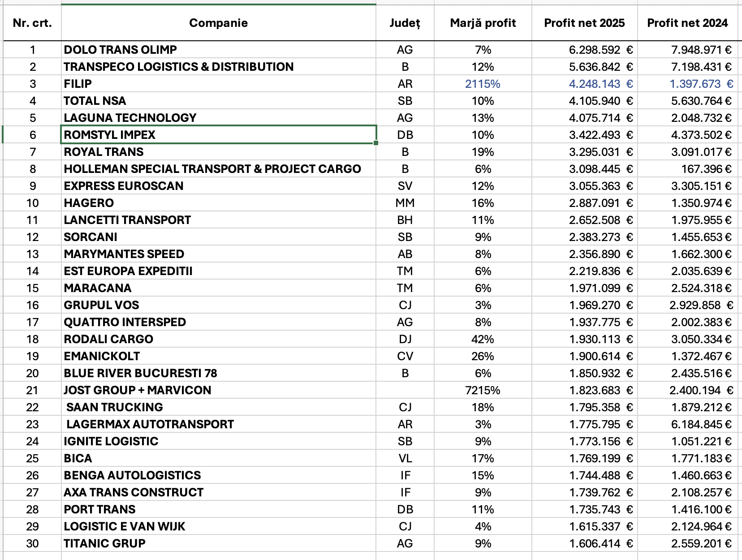742x560 pixels.
Task: Click the fill handle of ROMSTYL IMPEX cell
Action: click(375, 143)
